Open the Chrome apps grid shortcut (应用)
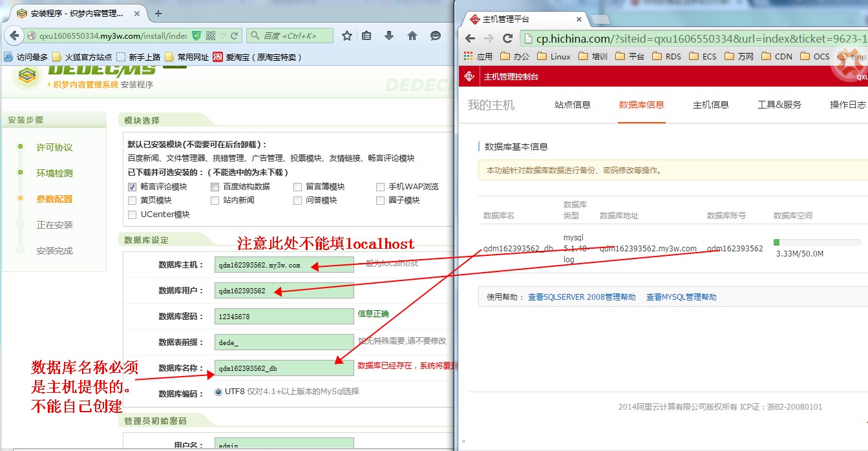The image size is (868, 451). (478, 56)
